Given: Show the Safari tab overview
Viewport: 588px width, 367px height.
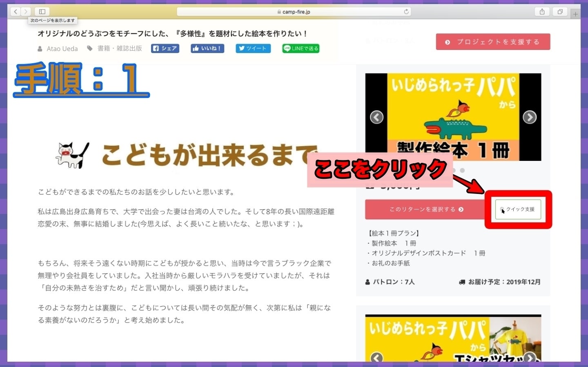Looking at the screenshot, I should (x=560, y=11).
